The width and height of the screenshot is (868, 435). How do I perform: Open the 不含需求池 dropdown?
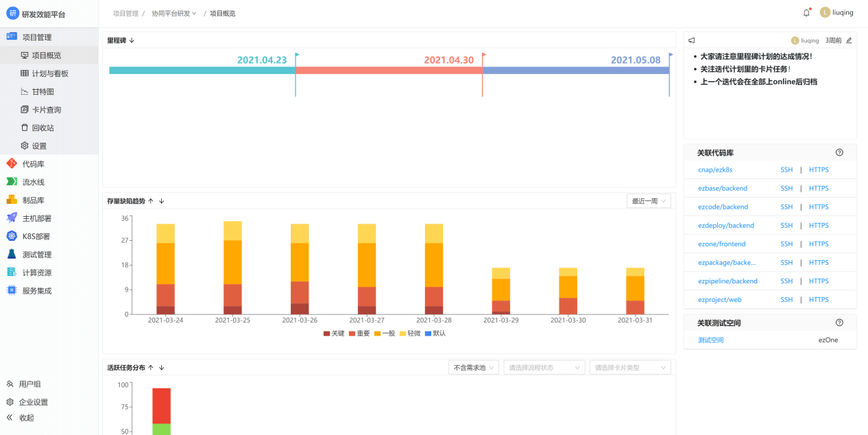(x=473, y=368)
